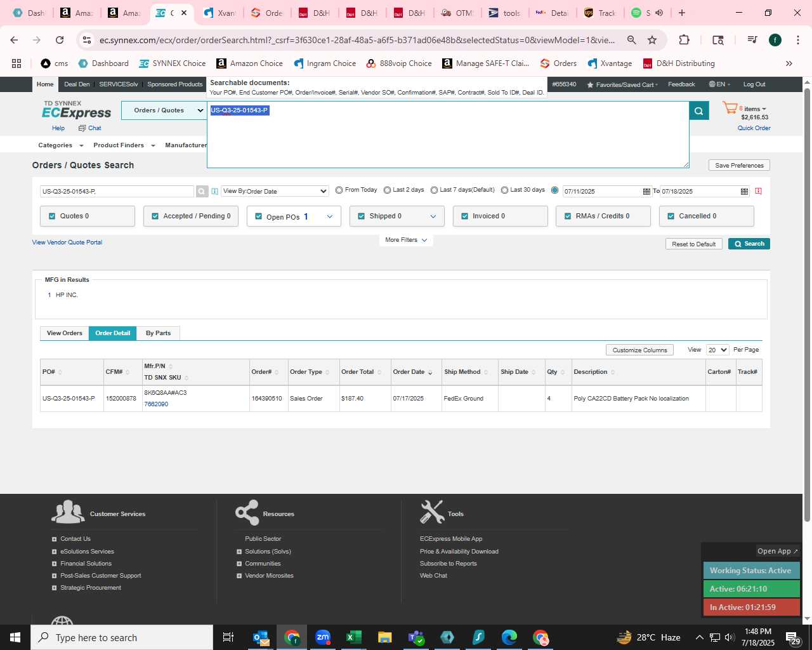This screenshot has width=812, height=650.
Task: Open the Orders / Quotes search type dropdown
Action: coord(164,110)
